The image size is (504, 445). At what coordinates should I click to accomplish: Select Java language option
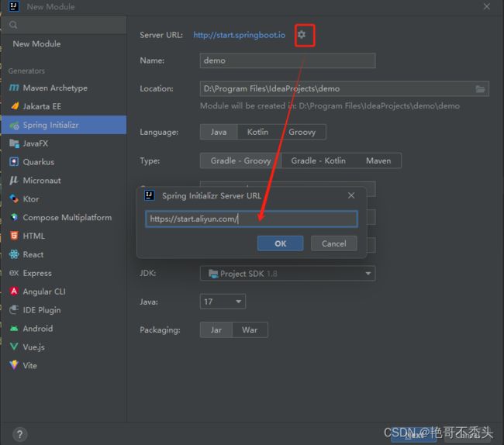219,132
